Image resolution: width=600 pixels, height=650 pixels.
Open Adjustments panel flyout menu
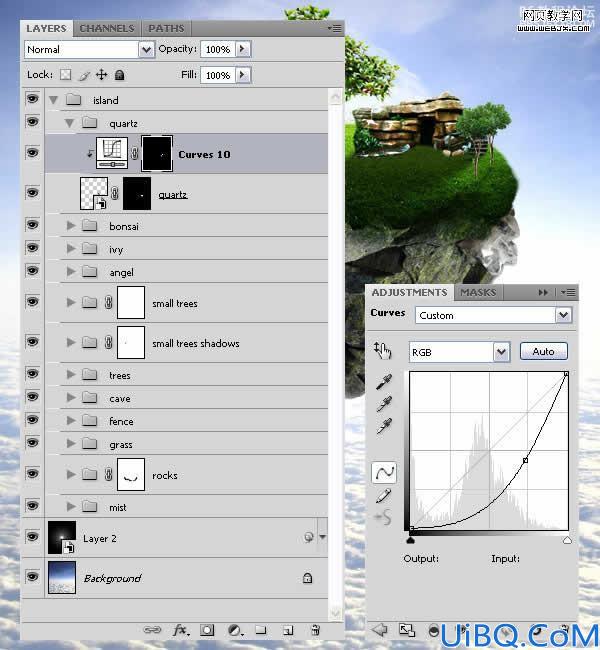click(x=568, y=292)
